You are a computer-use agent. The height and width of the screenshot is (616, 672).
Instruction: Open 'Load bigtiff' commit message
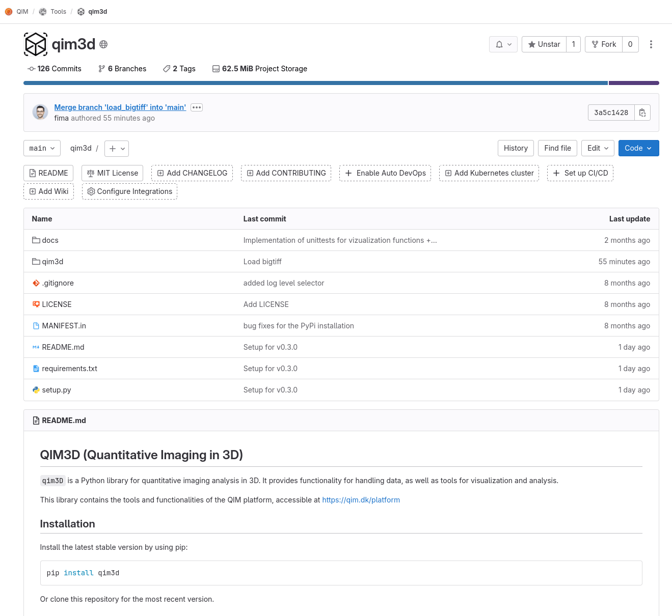tap(262, 262)
